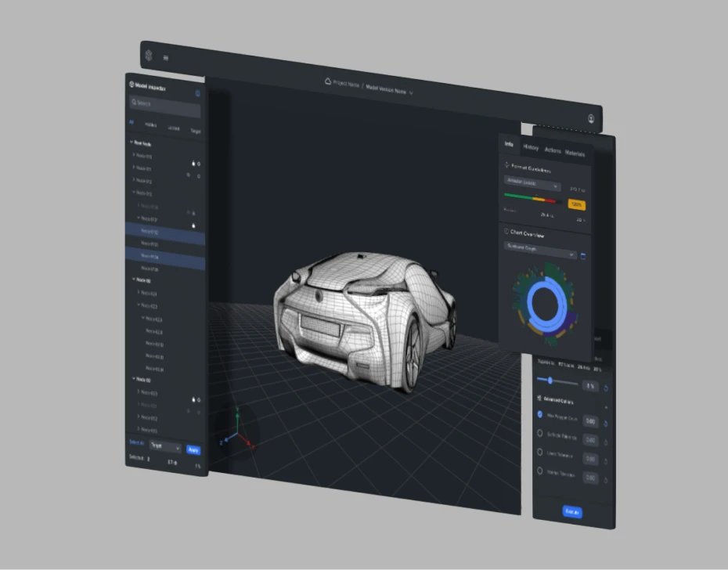
Task: Collapse the Advanced Options section chevron
Action: 606,407
